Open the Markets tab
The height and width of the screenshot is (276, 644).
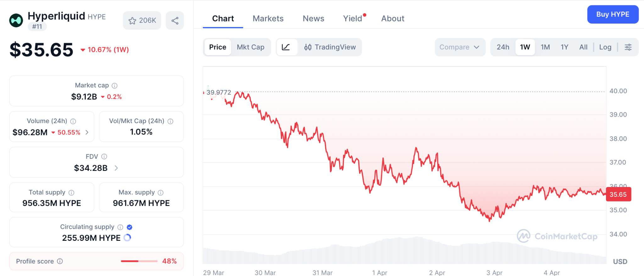click(268, 19)
